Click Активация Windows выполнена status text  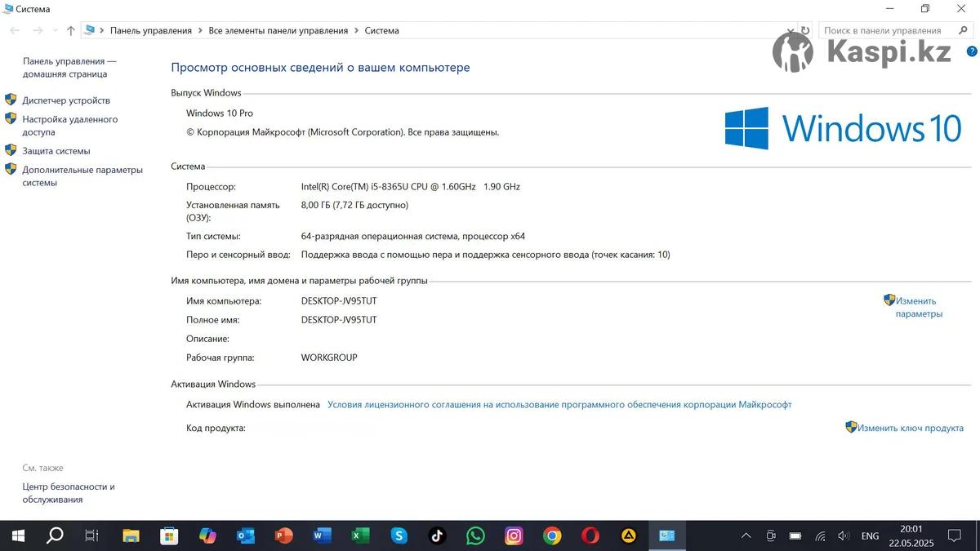click(x=253, y=405)
